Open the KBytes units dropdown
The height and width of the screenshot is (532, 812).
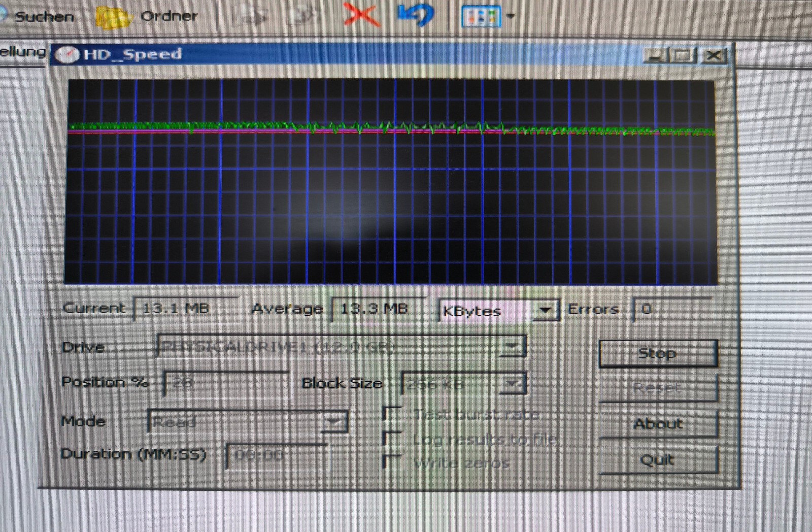click(x=545, y=310)
